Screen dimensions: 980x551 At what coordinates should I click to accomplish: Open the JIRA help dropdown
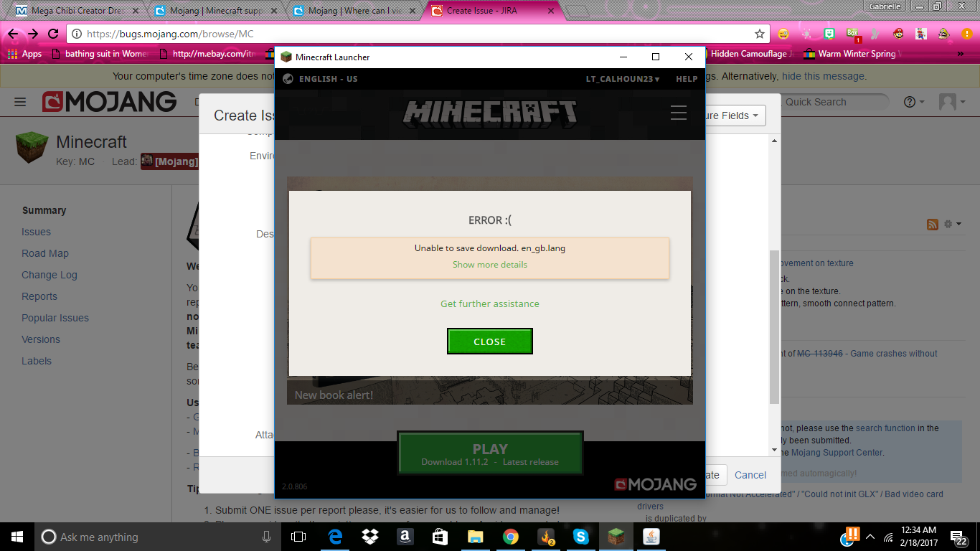tap(914, 102)
